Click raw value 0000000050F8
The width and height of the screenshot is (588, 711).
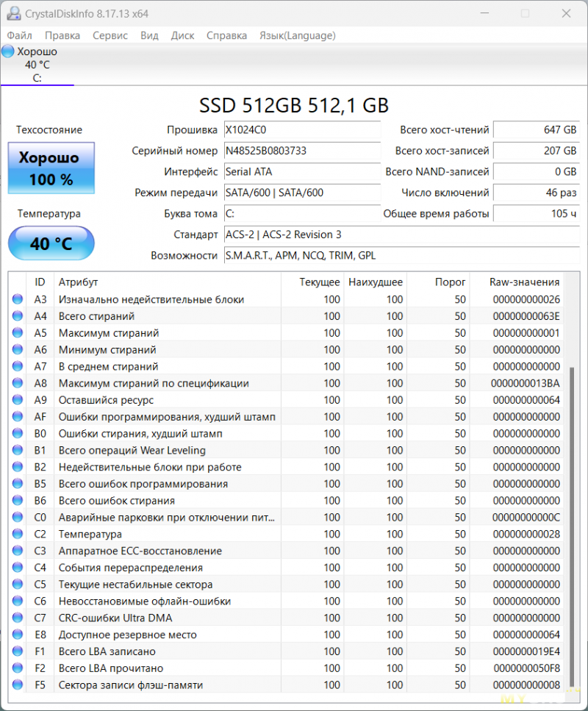click(527, 668)
